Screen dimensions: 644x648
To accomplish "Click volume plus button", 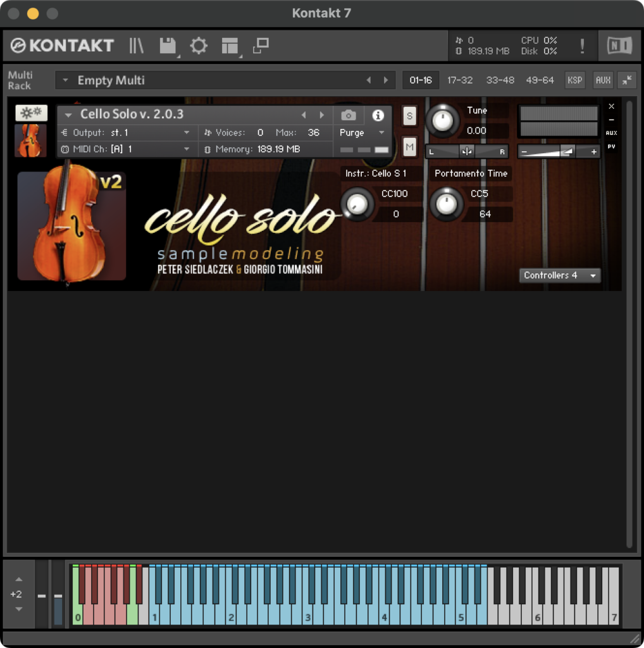I will pyautogui.click(x=593, y=152).
